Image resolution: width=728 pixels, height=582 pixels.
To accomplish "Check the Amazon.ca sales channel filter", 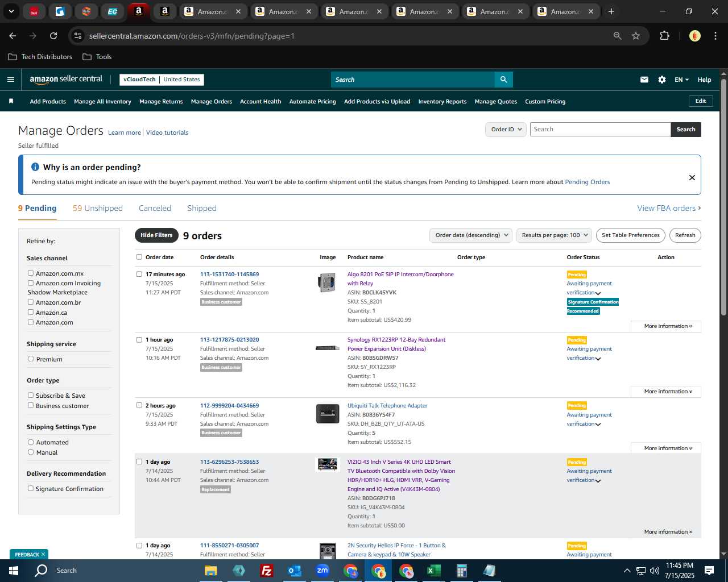I will tap(31, 312).
